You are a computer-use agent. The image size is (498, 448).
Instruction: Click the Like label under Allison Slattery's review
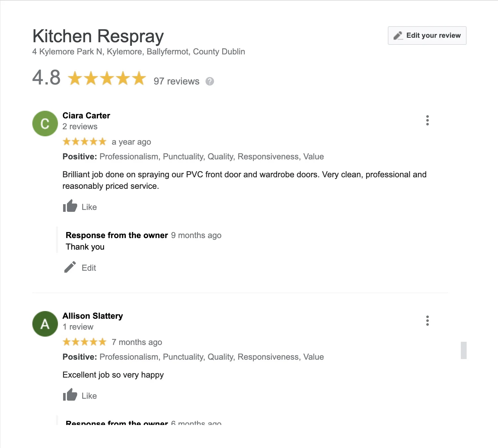point(89,396)
